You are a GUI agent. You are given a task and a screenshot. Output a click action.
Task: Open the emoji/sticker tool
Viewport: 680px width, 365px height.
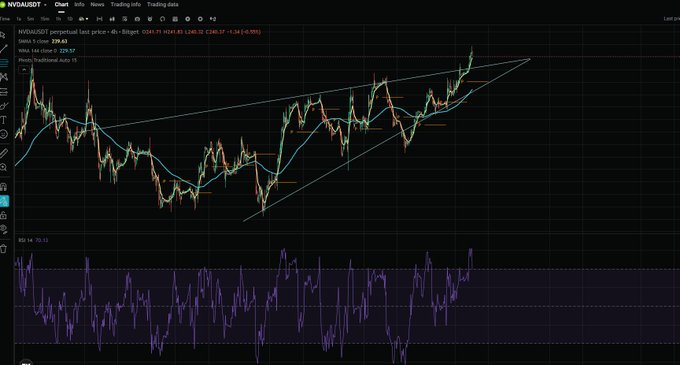click(3, 134)
